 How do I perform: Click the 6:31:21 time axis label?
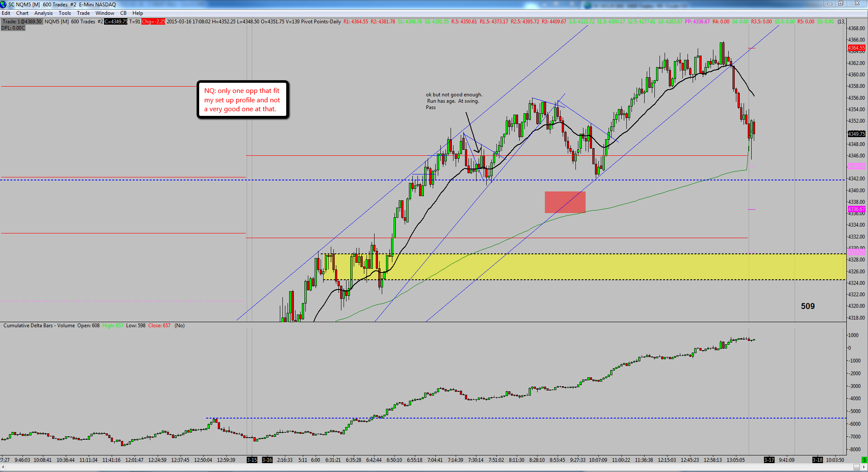tap(333, 460)
